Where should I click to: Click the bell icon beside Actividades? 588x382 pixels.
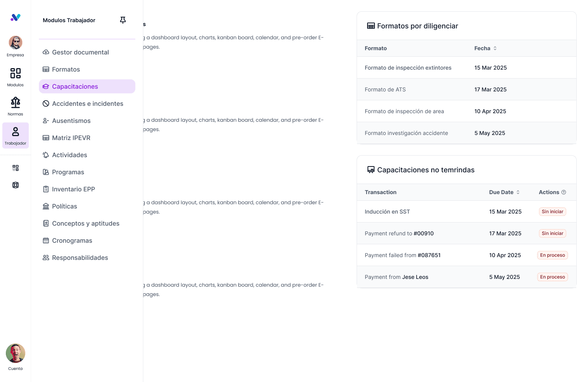click(x=46, y=155)
